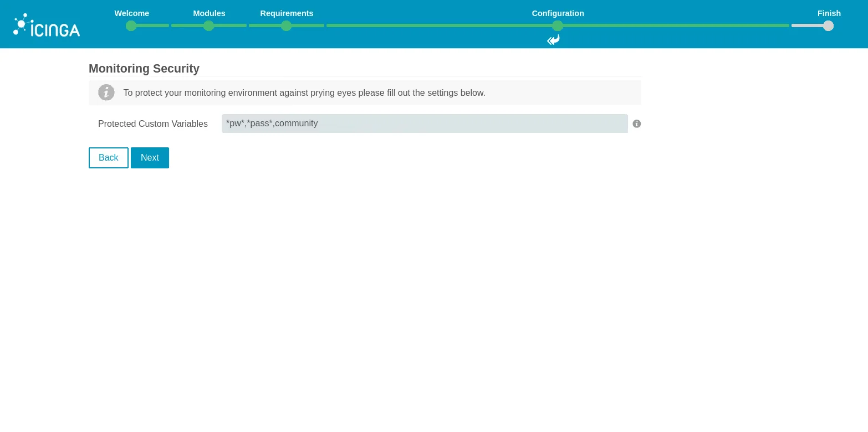
Task: Click the double back-arrow icon below Configuration
Action: (x=553, y=40)
